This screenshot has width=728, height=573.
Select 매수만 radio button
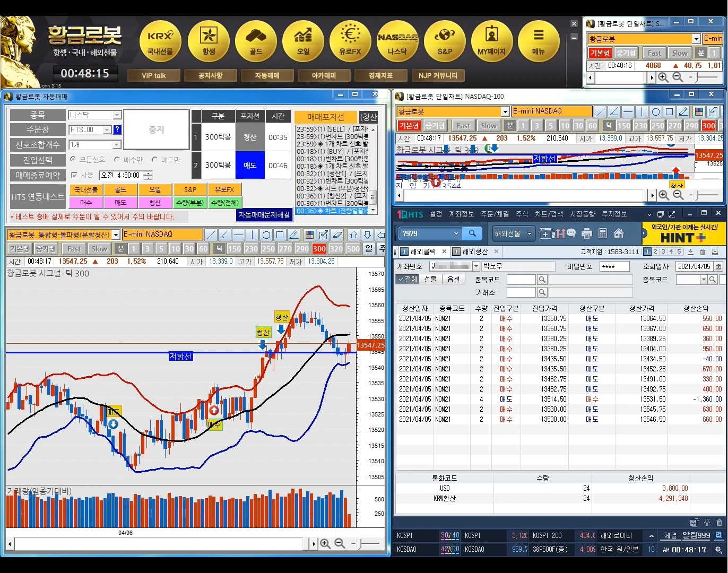117,159
